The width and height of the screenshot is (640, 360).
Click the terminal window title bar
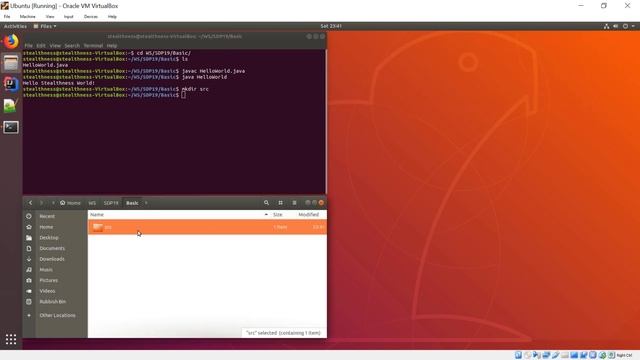coord(174,36)
